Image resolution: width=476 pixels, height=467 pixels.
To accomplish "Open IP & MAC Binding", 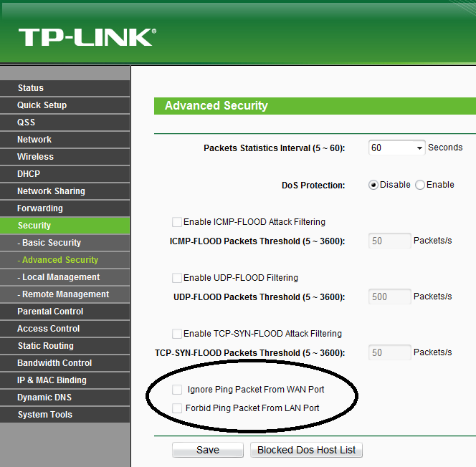I will click(x=65, y=380).
